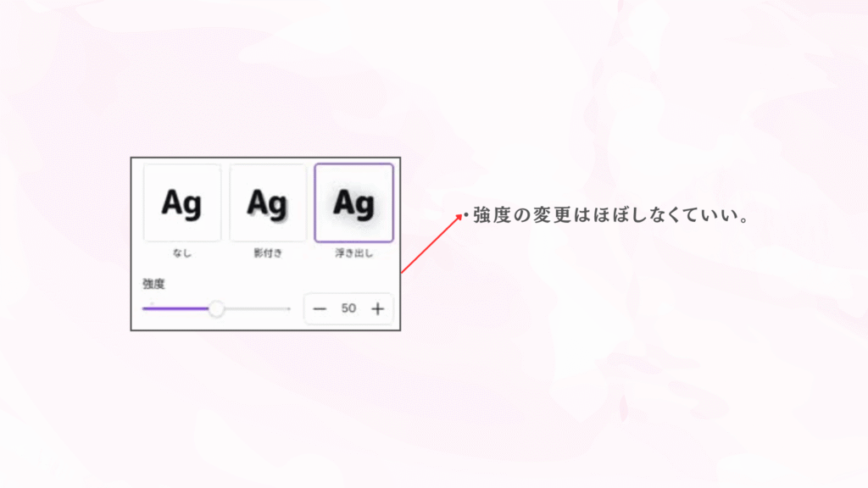Click the grey unfilled slider track
The width and height of the screenshot is (868, 488).
(254, 309)
